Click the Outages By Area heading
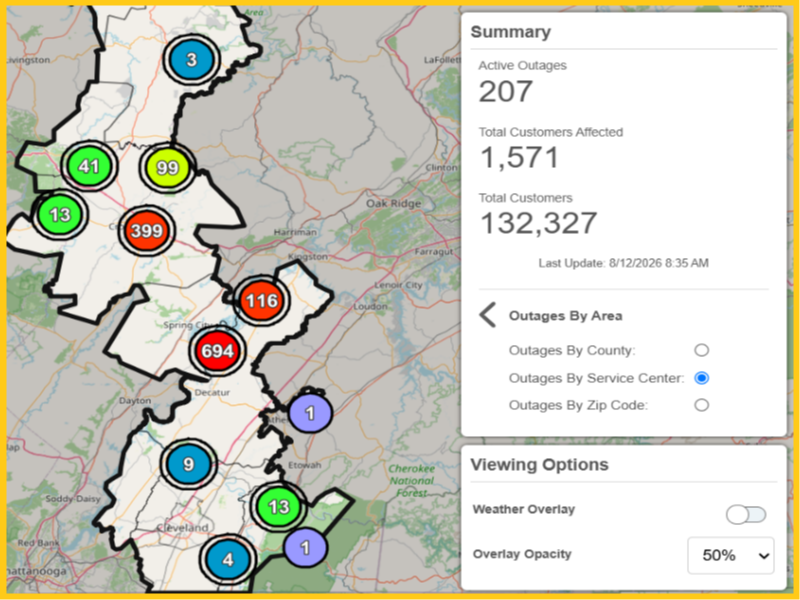 click(565, 316)
